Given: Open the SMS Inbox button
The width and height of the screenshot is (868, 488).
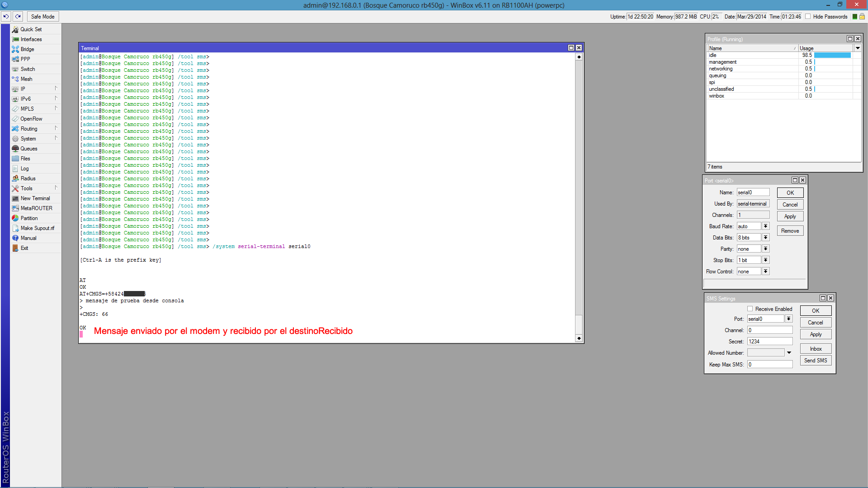Looking at the screenshot, I should [x=816, y=349].
